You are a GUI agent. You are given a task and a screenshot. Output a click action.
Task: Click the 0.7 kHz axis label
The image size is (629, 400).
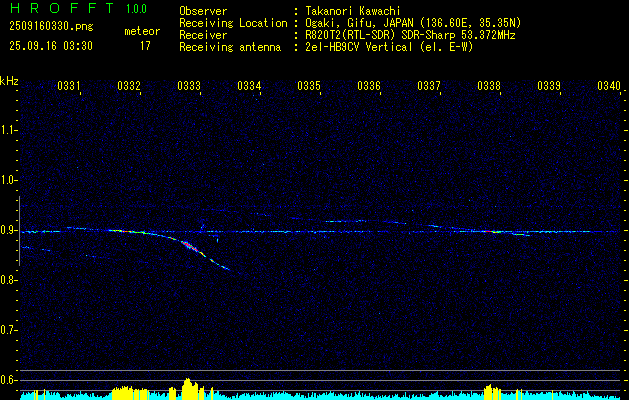coord(8,330)
